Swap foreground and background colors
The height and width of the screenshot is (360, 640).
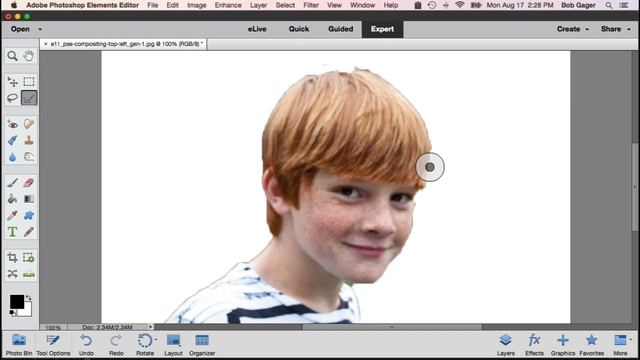(28, 298)
